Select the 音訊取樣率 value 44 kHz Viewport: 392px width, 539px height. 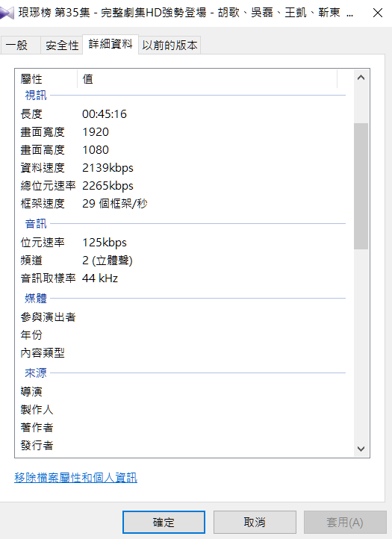click(100, 278)
